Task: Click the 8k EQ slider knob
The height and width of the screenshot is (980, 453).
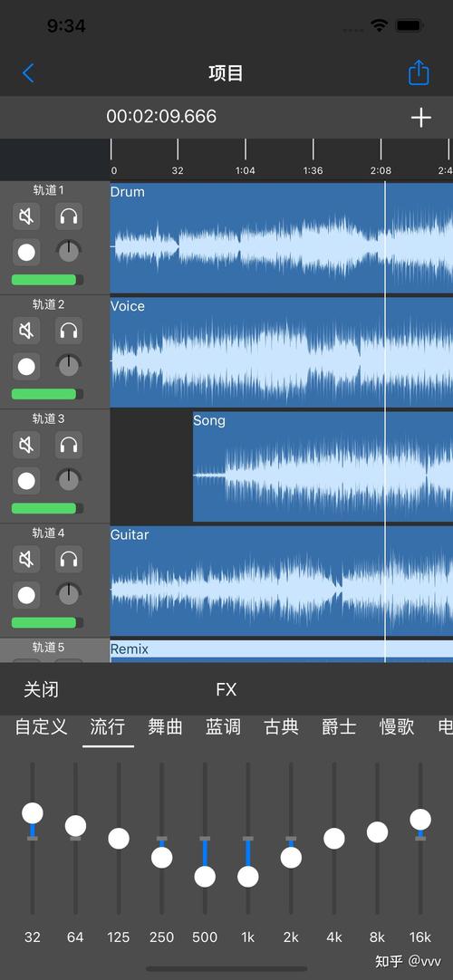Action: (x=378, y=831)
